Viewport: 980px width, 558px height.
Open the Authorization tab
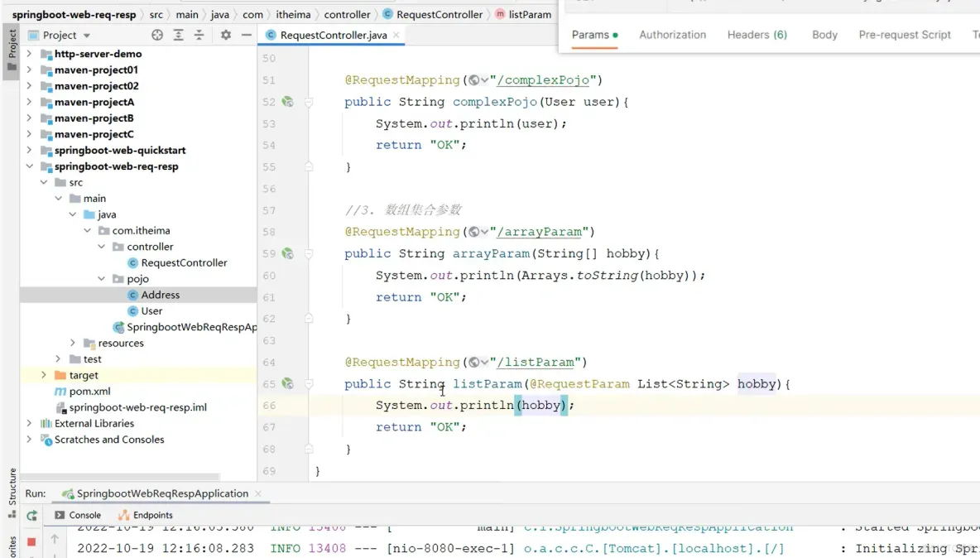click(672, 35)
